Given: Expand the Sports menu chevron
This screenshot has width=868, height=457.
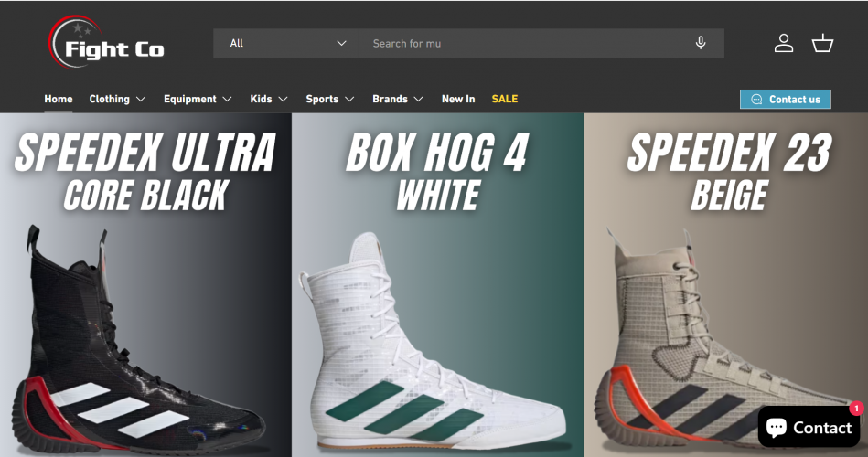Looking at the screenshot, I should point(349,99).
